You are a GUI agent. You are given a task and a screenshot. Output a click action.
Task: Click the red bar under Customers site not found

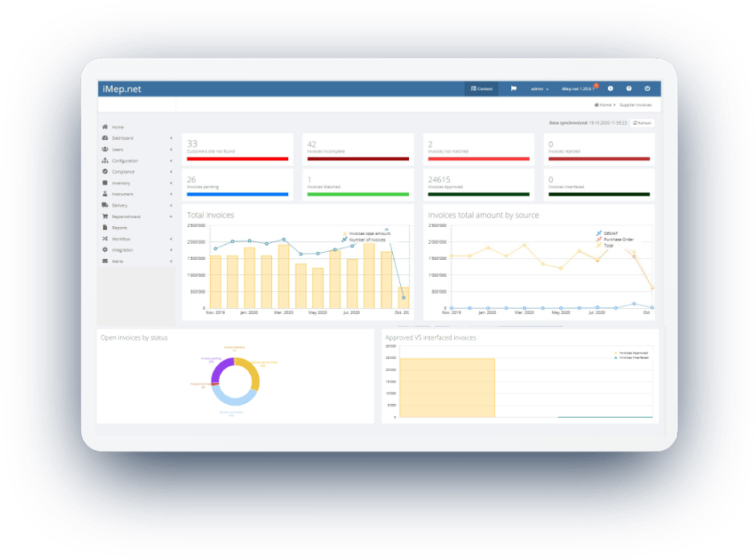238,159
